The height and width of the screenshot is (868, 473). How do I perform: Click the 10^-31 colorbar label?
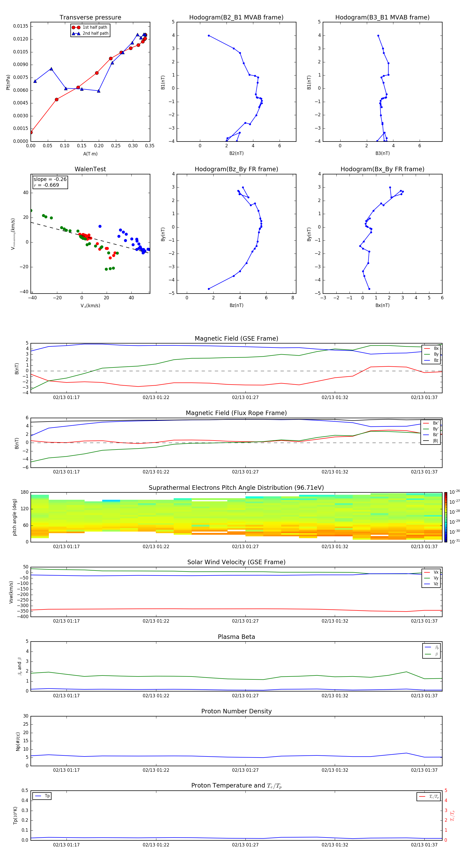click(x=455, y=542)
